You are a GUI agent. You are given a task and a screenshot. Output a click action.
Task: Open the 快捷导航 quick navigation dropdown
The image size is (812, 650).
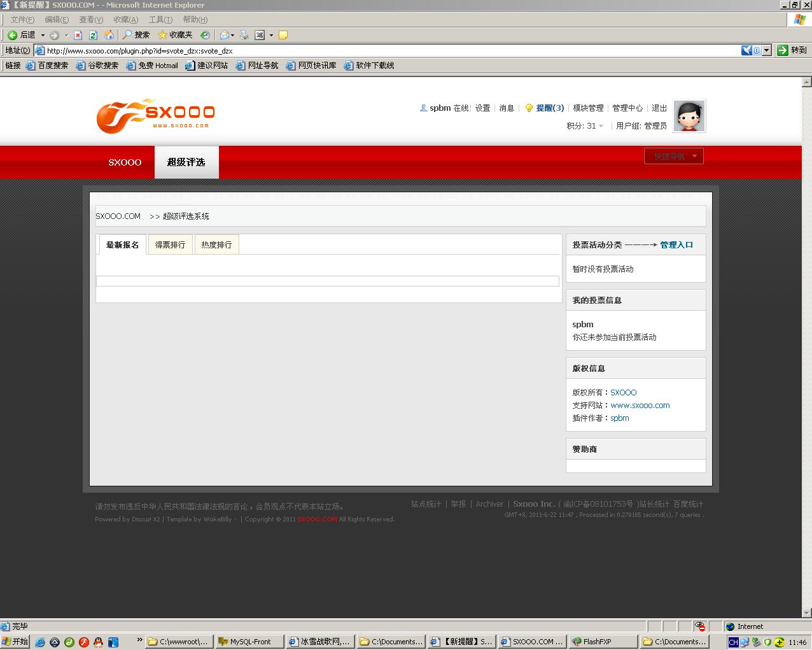(674, 156)
